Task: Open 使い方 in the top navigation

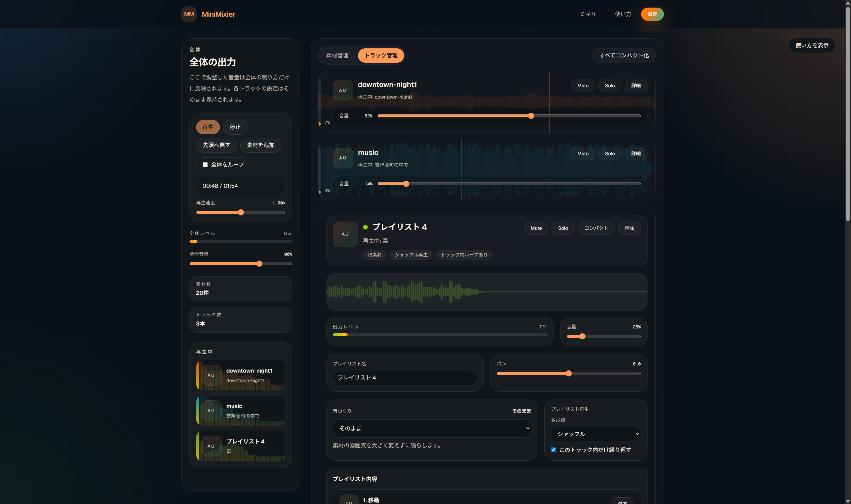Action: click(x=623, y=14)
